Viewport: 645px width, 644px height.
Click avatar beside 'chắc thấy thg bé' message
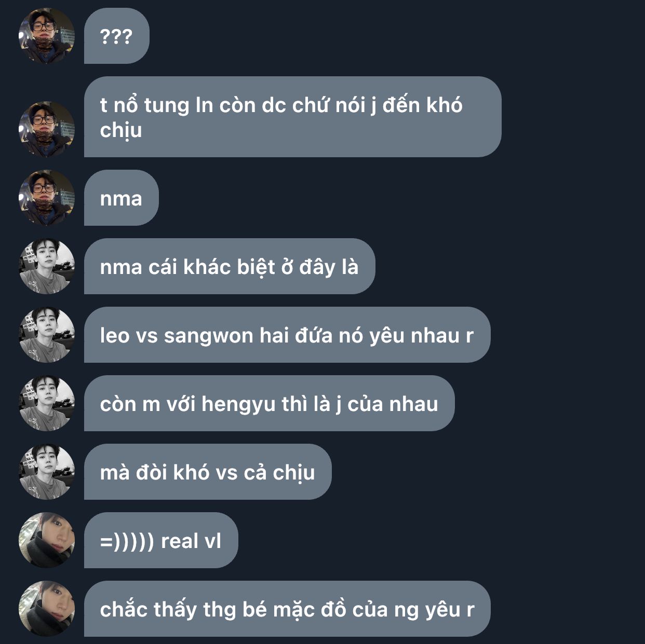pyautogui.click(x=47, y=609)
